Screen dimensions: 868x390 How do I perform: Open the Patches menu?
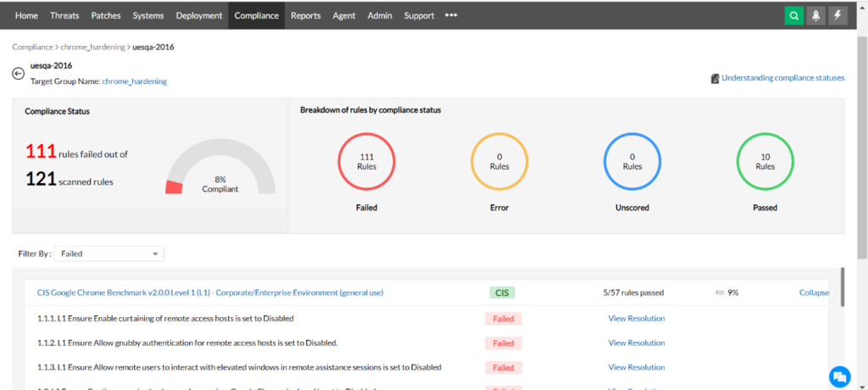coord(106,15)
